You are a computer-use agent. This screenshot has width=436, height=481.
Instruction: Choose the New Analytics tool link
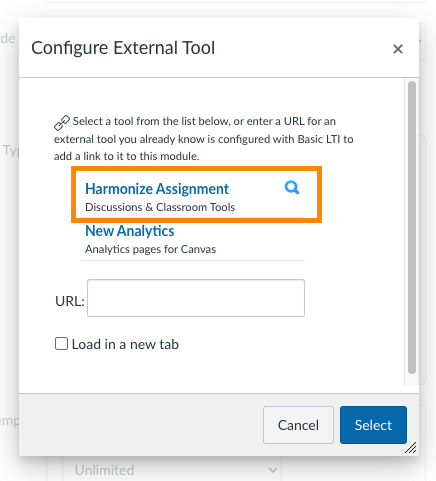[130, 231]
